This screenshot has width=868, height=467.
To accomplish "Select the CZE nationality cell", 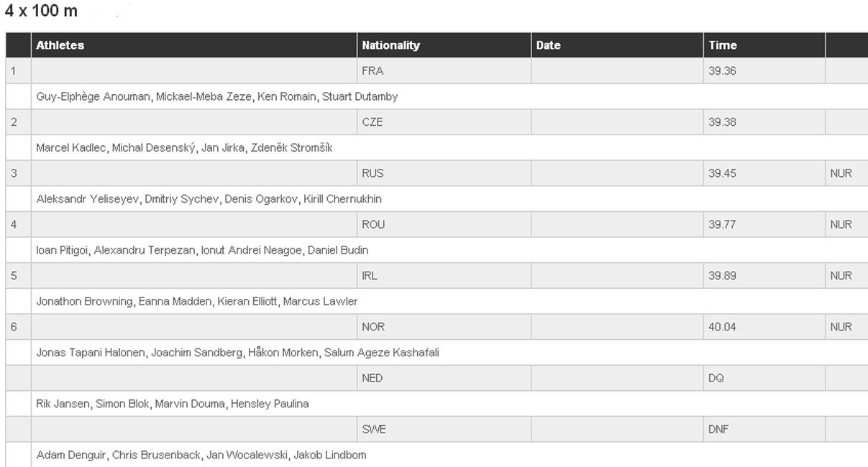I will click(444, 122).
